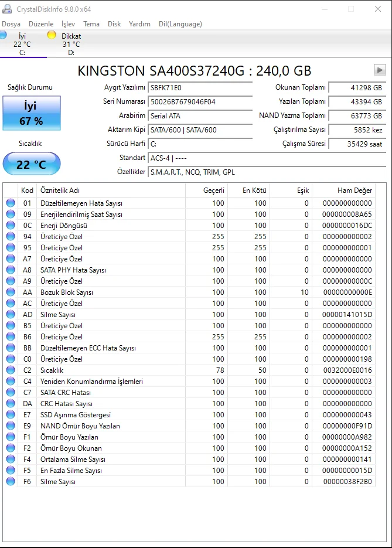Click raw value 00000038F2B0 in F6 row

pos(347,482)
